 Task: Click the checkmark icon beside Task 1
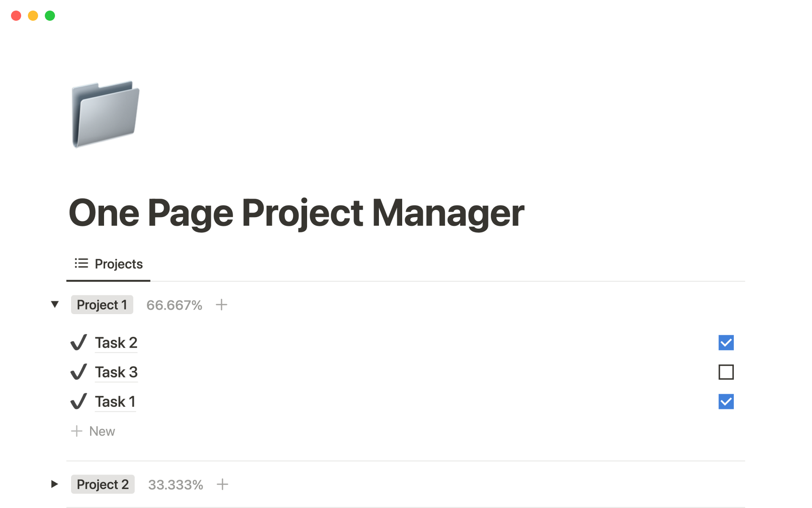tap(79, 401)
